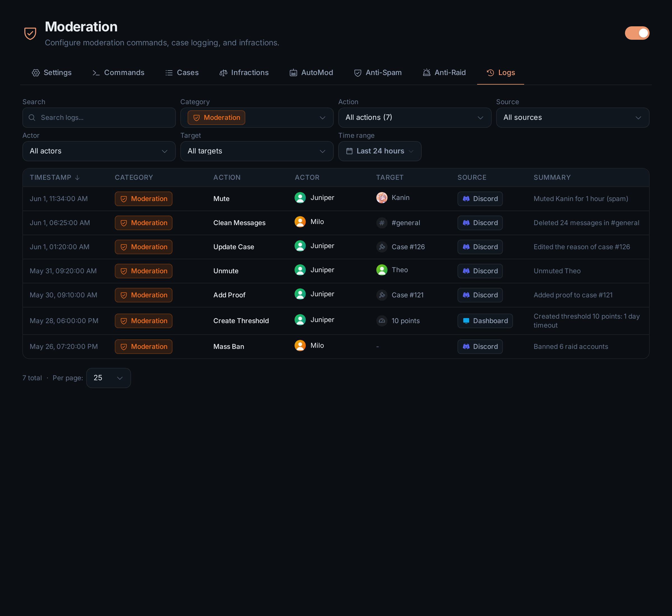Click Theo's green avatar icon
Image resolution: width=672 pixels, height=616 pixels.
[382, 270]
